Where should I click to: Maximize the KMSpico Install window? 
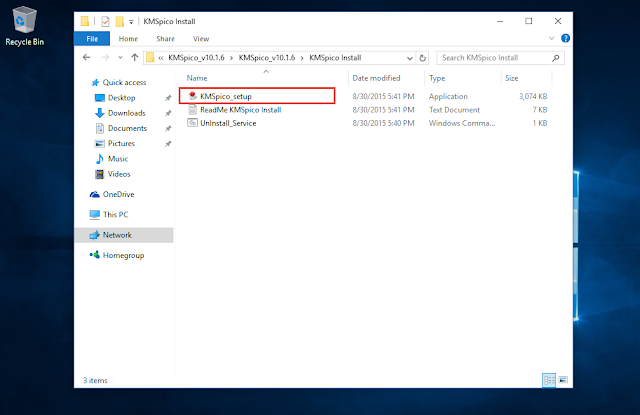coord(529,21)
